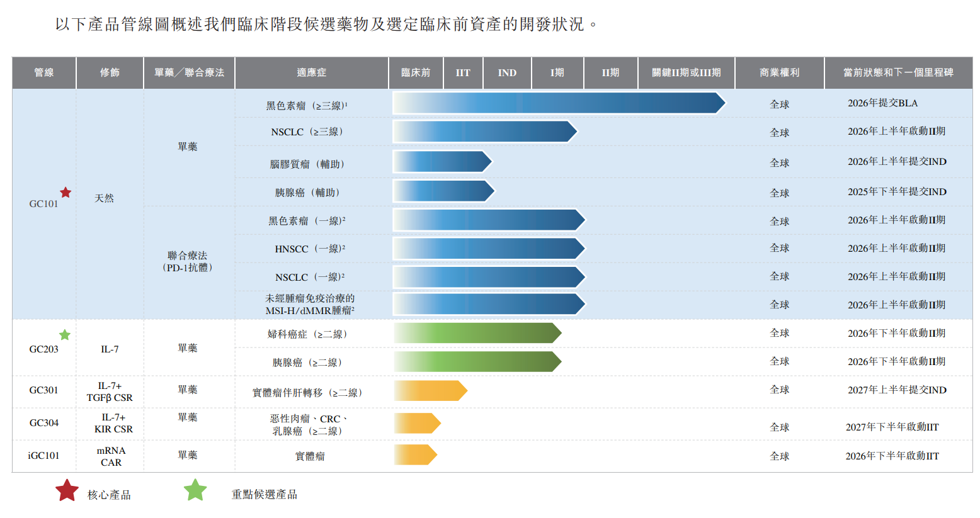Select the 臨床前 column header
The height and width of the screenshot is (518, 980).
tap(416, 73)
